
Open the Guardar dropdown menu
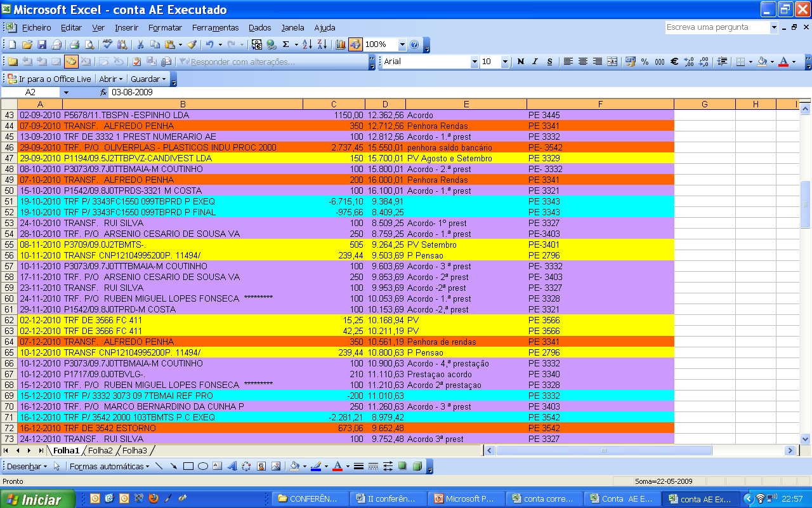pos(148,79)
